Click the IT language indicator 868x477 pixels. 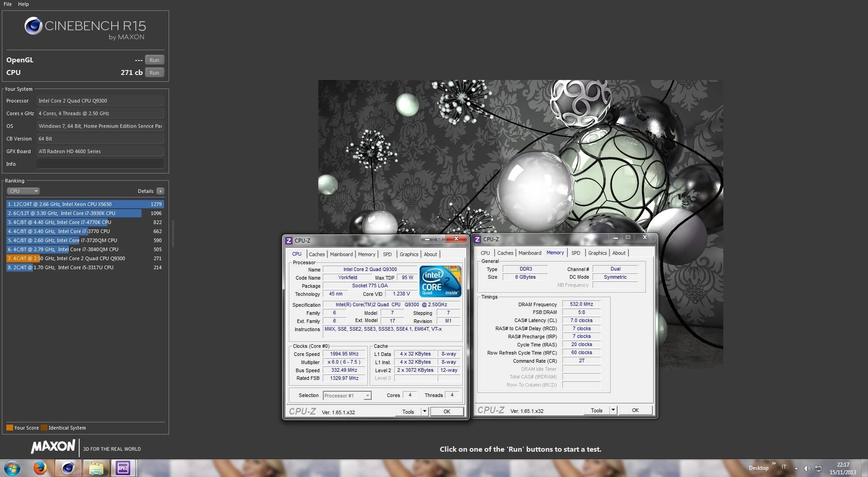[x=784, y=468]
